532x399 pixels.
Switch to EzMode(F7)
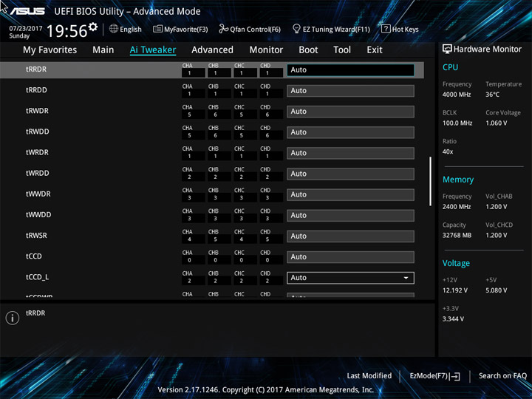click(x=429, y=375)
